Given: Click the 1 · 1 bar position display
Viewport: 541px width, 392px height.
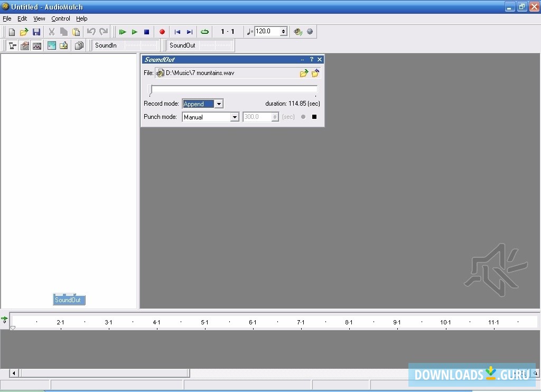Looking at the screenshot, I should (227, 32).
